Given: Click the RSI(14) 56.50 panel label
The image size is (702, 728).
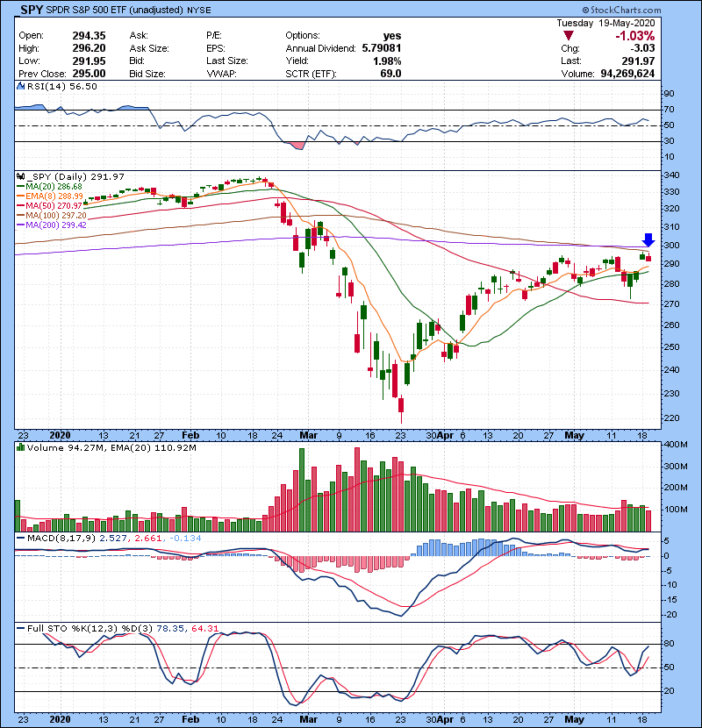Looking at the screenshot, I should [x=62, y=86].
